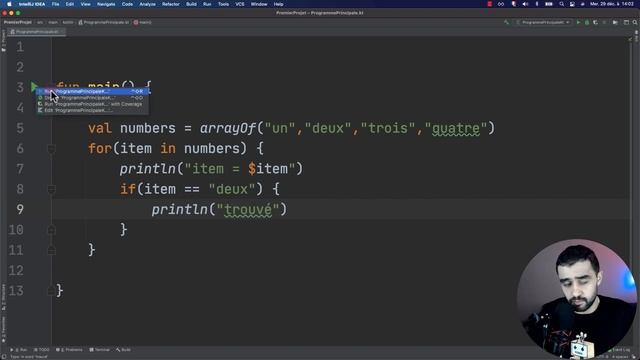Choose Debug 'ProgrammePrincipaleKt' in popup menu
Viewport: 640px width, 360px height.
(93, 98)
